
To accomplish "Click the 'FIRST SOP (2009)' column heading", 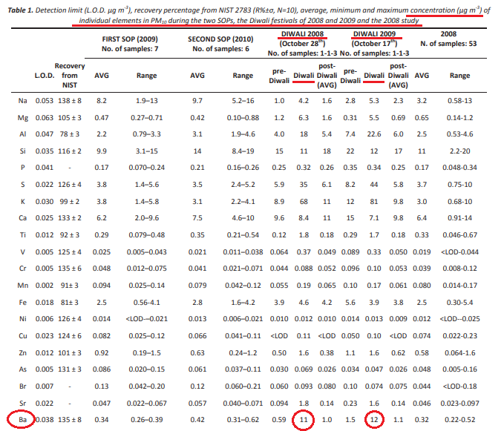I will click(130, 39).
